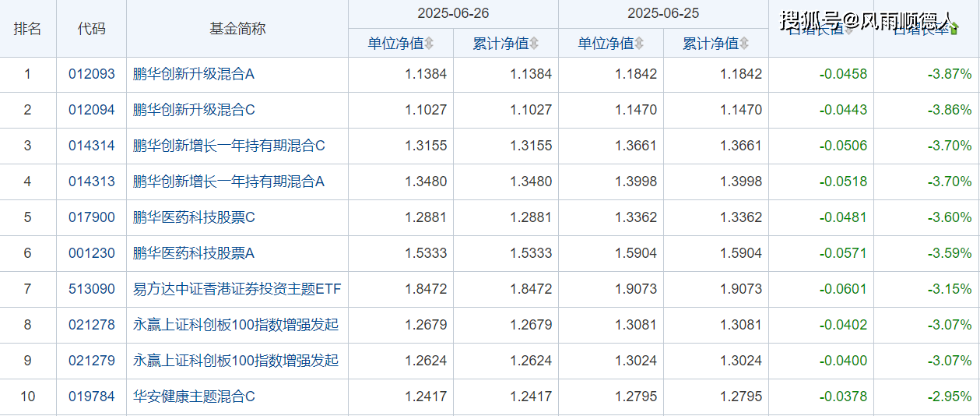Select 06-26 单位净值 1.8472 for fund 513090
The image size is (980, 416).
tap(426, 289)
